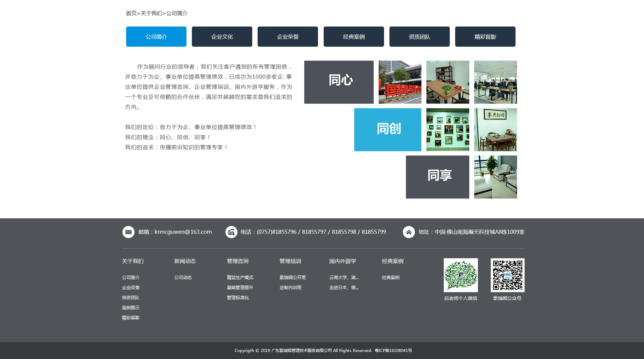The height and width of the screenshot is (359, 644).
Task: Click the blue 同创 tile
Action: (387, 130)
